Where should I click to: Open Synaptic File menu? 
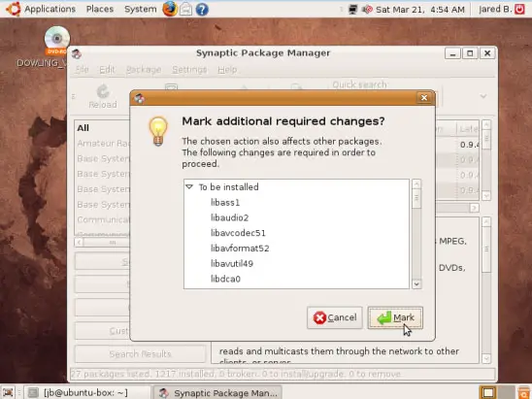pos(82,70)
